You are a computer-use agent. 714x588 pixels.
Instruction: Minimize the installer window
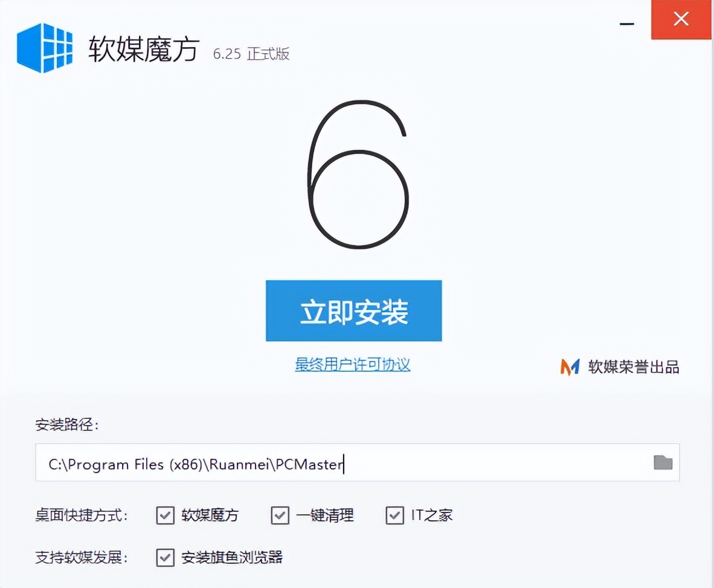click(627, 24)
